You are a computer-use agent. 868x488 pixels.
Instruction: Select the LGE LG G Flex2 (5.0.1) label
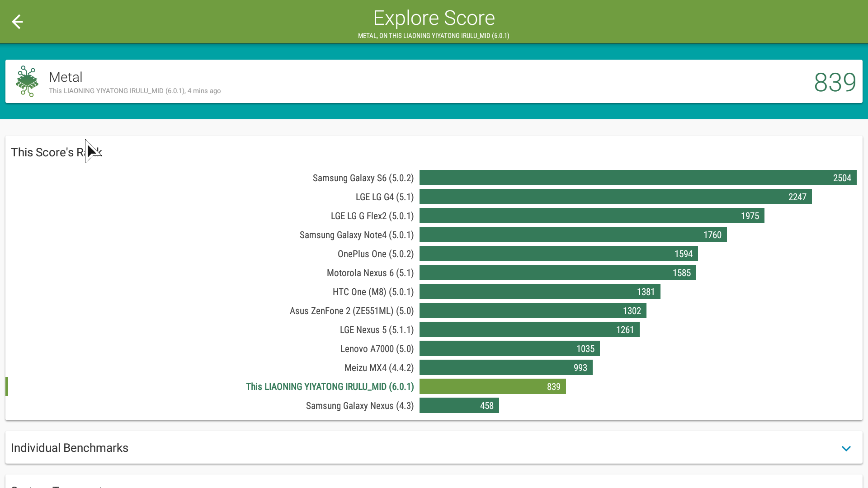pyautogui.click(x=373, y=216)
